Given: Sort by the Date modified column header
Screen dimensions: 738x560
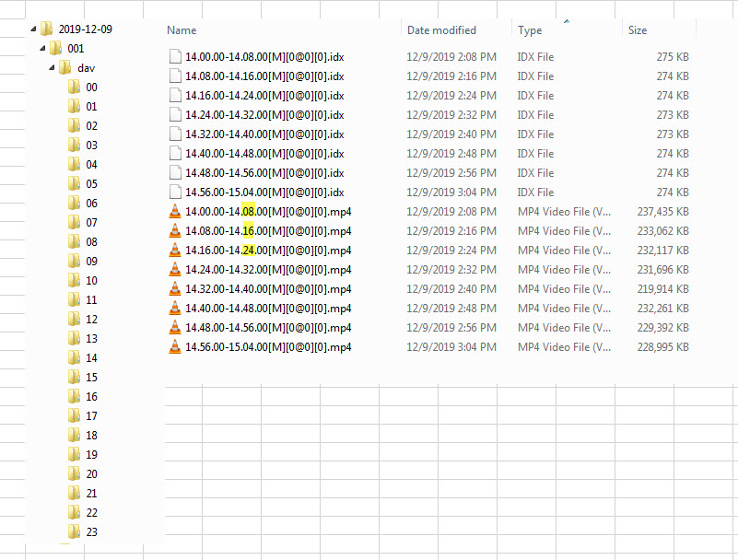Looking at the screenshot, I should 441,30.
